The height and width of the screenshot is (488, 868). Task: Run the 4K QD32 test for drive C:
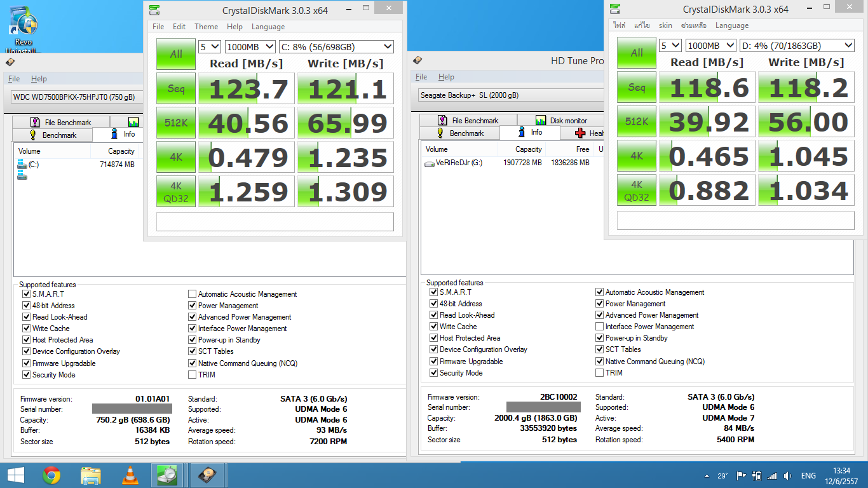(176, 191)
